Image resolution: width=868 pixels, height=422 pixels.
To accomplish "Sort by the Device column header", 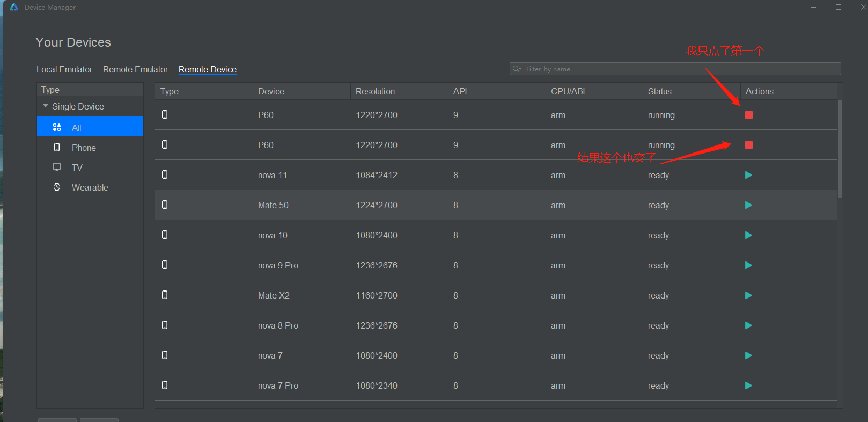I will (301, 91).
